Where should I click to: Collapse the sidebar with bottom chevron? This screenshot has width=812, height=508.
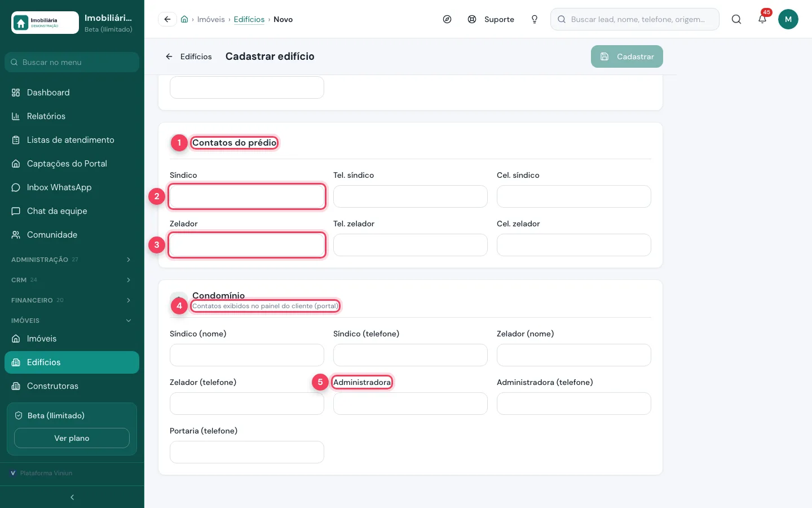tap(72, 497)
